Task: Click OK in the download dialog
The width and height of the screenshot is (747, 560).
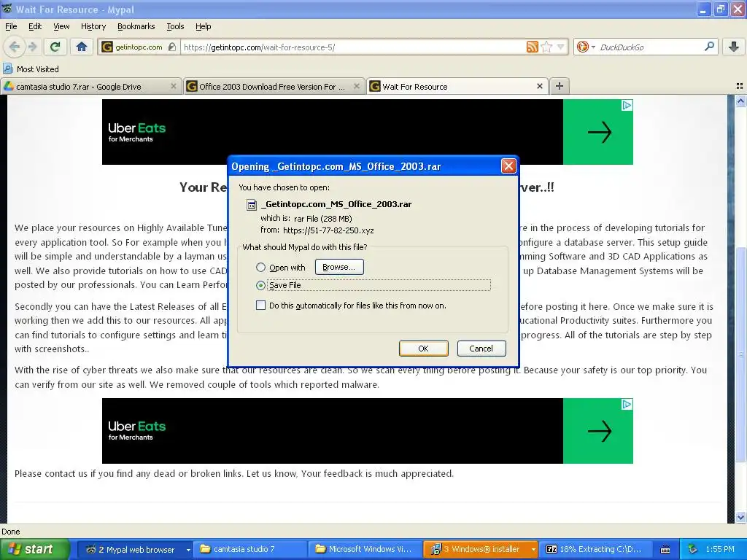Action: coord(423,348)
